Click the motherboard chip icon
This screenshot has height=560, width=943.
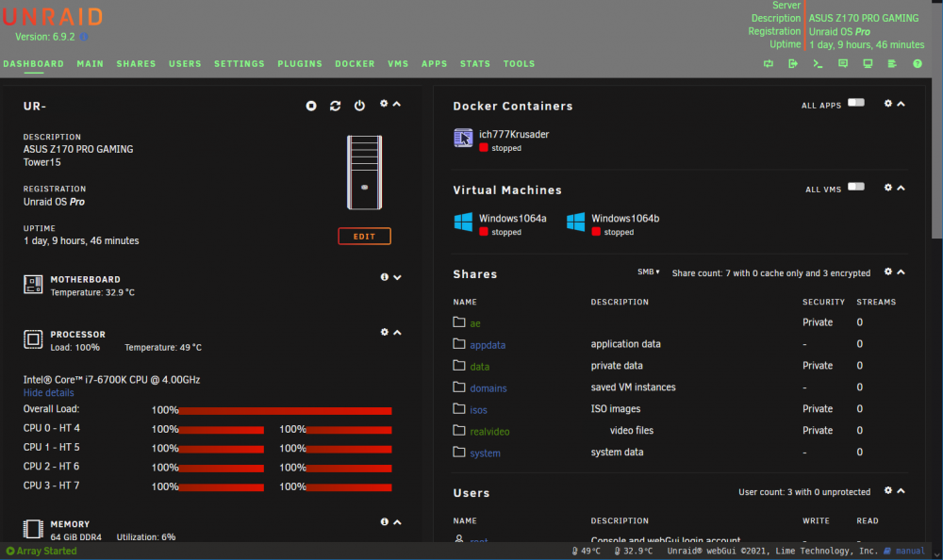(33, 285)
